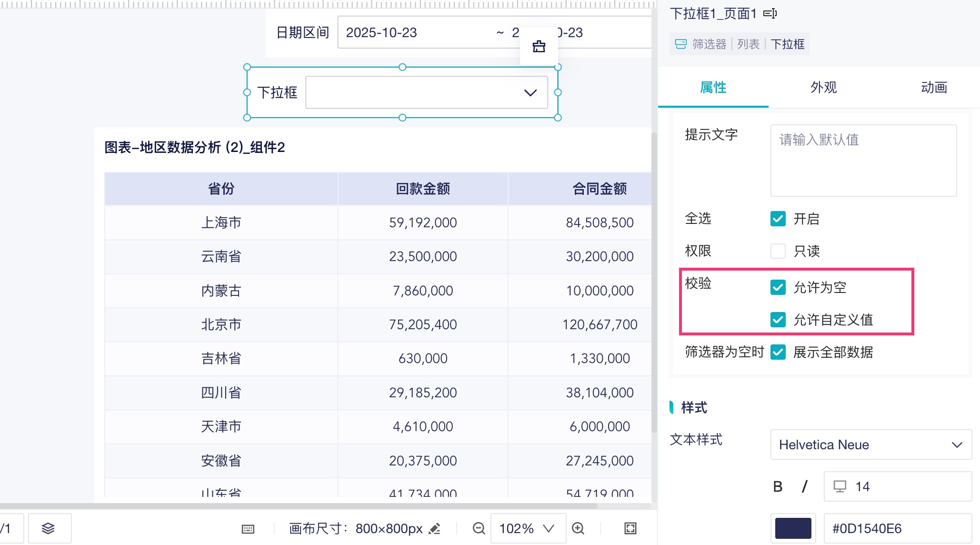
Task: Uncheck the 允许为空 checkbox
Action: [x=778, y=287]
